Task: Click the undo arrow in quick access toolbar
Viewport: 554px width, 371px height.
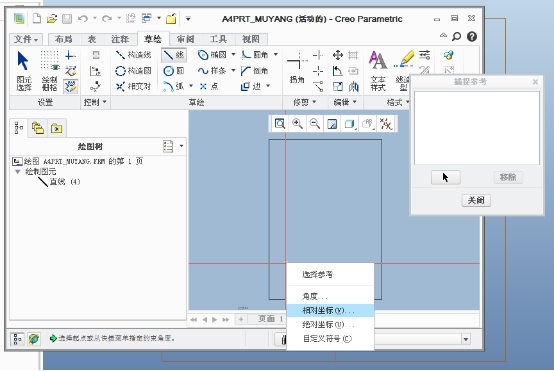Action: click(x=83, y=18)
